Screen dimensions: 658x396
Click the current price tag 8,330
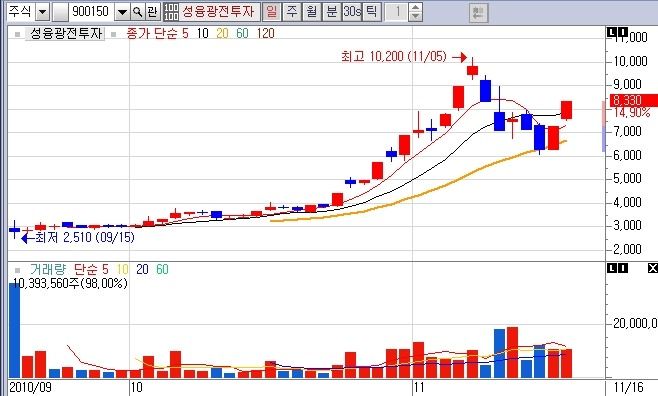(634, 100)
